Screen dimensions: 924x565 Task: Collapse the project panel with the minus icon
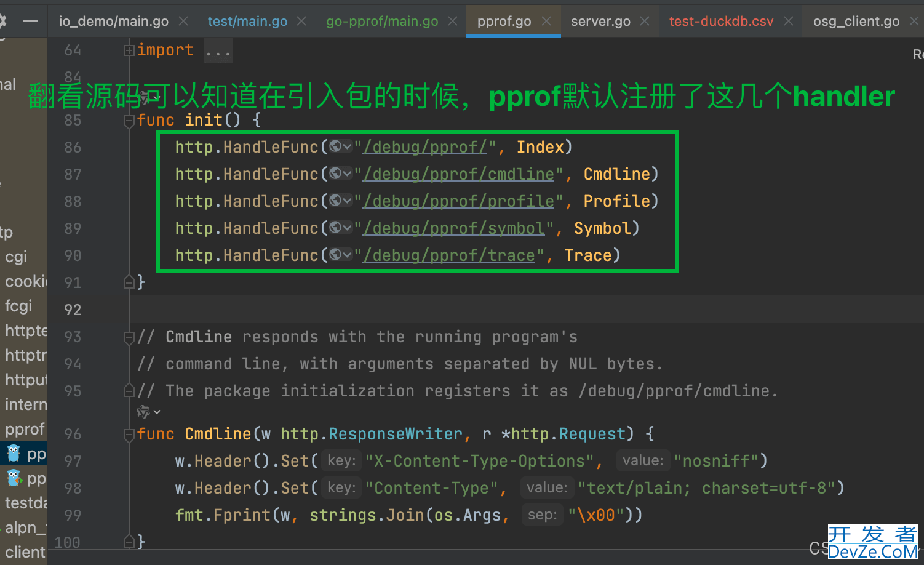tap(31, 22)
